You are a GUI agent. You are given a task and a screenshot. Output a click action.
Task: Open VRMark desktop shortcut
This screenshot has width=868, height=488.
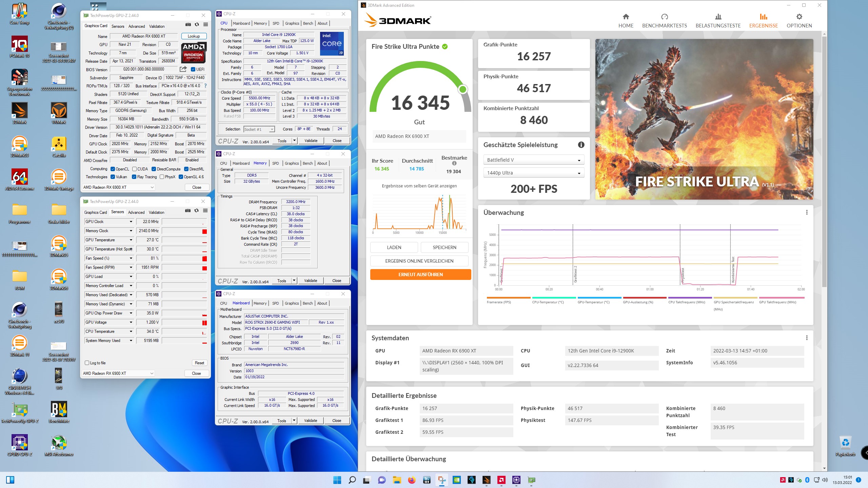59,113
